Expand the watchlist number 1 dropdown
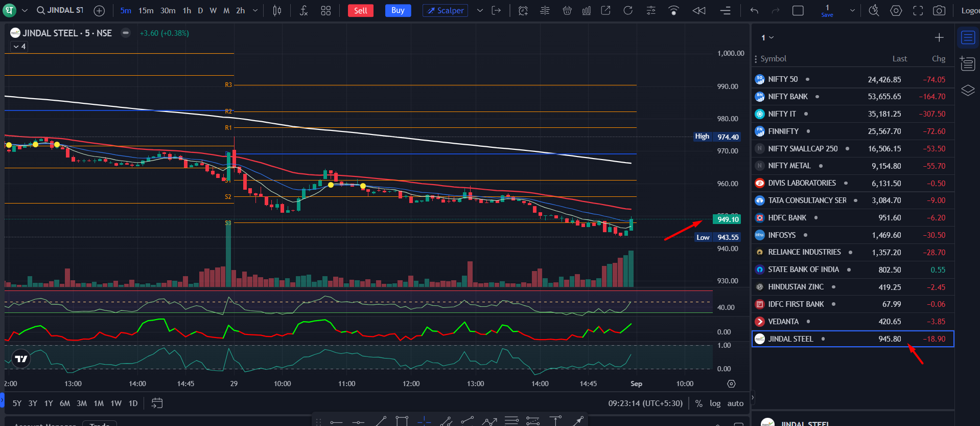This screenshot has height=426, width=980. pos(767,37)
